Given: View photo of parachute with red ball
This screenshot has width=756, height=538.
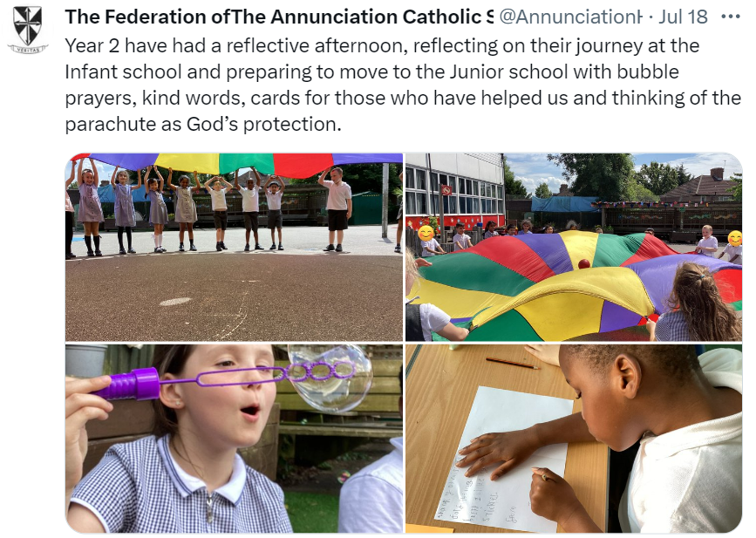Looking at the screenshot, I should [x=574, y=248].
